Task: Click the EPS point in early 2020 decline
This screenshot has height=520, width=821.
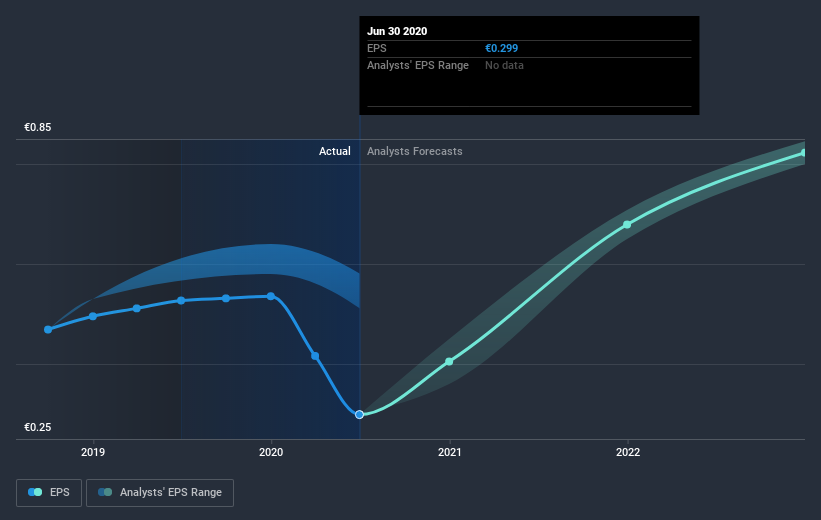Action: click(315, 356)
